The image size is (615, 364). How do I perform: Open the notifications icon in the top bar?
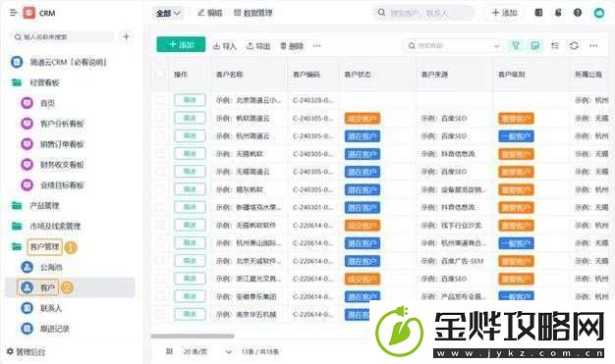coord(558,13)
